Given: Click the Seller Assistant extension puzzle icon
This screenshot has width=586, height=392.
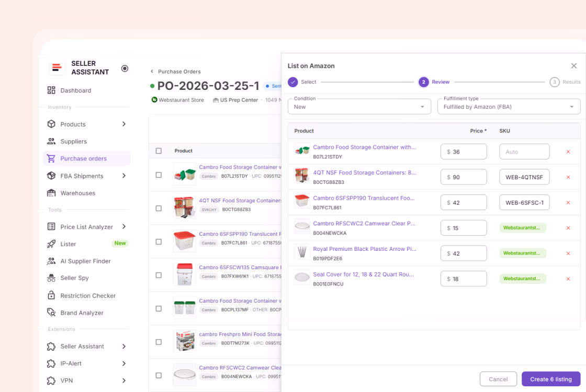Looking at the screenshot, I should coord(51,346).
